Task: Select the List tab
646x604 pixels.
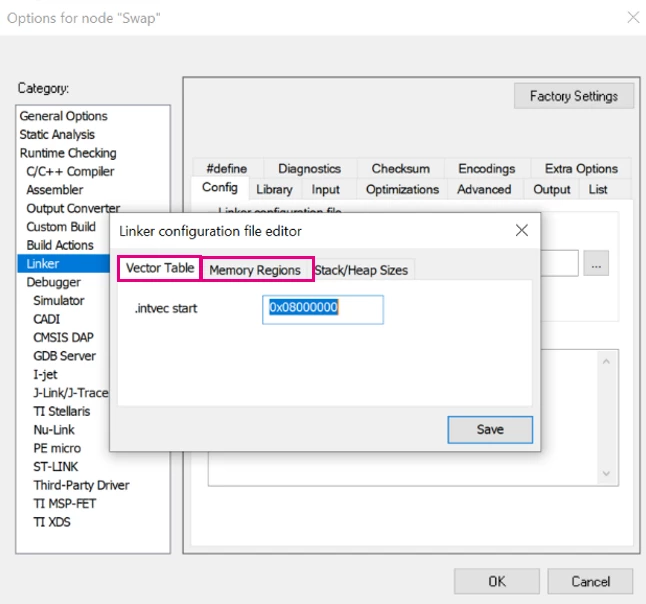Action: coord(597,190)
